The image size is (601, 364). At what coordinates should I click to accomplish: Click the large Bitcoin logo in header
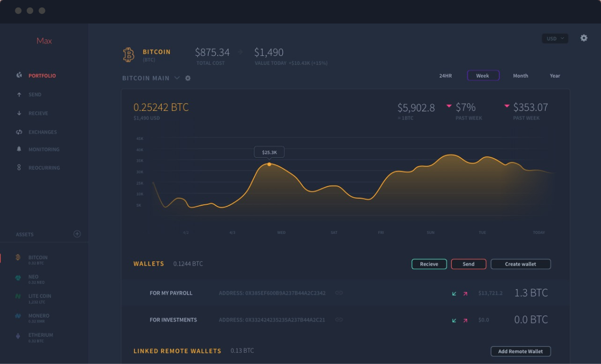(x=129, y=55)
